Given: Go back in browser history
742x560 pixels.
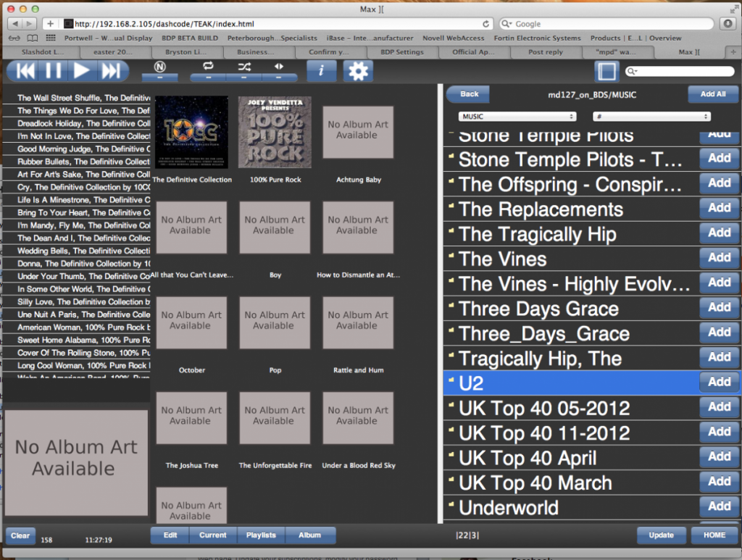Looking at the screenshot, I should [15, 24].
